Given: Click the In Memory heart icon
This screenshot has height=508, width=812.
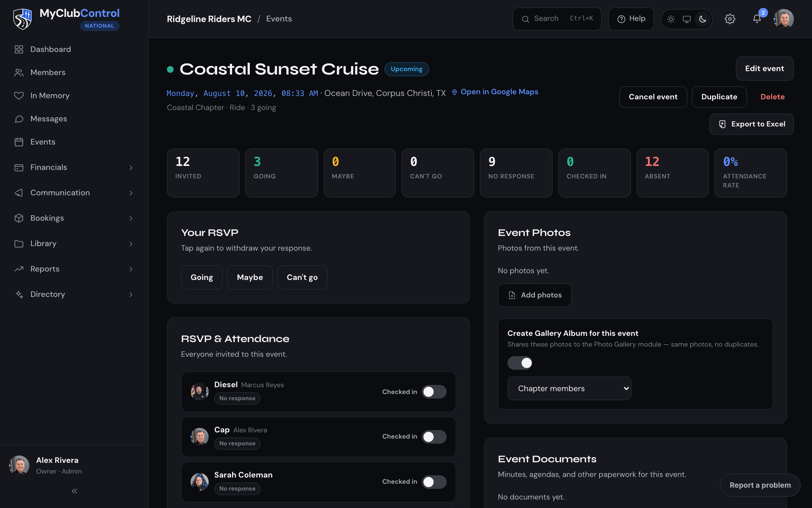Looking at the screenshot, I should [19, 96].
